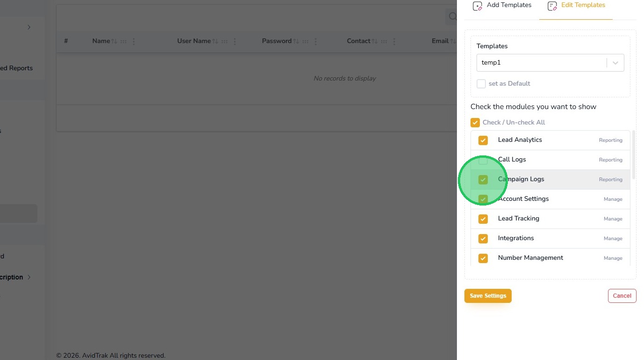Viewport: 644px width, 360px height.
Task: Click the 'Check the modules you want to show' heading
Action: [x=533, y=107]
